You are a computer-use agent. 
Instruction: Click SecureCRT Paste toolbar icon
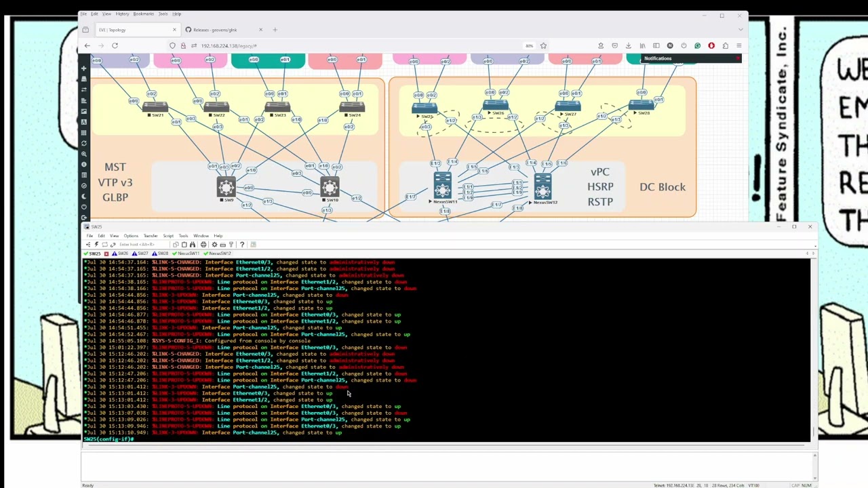(184, 245)
